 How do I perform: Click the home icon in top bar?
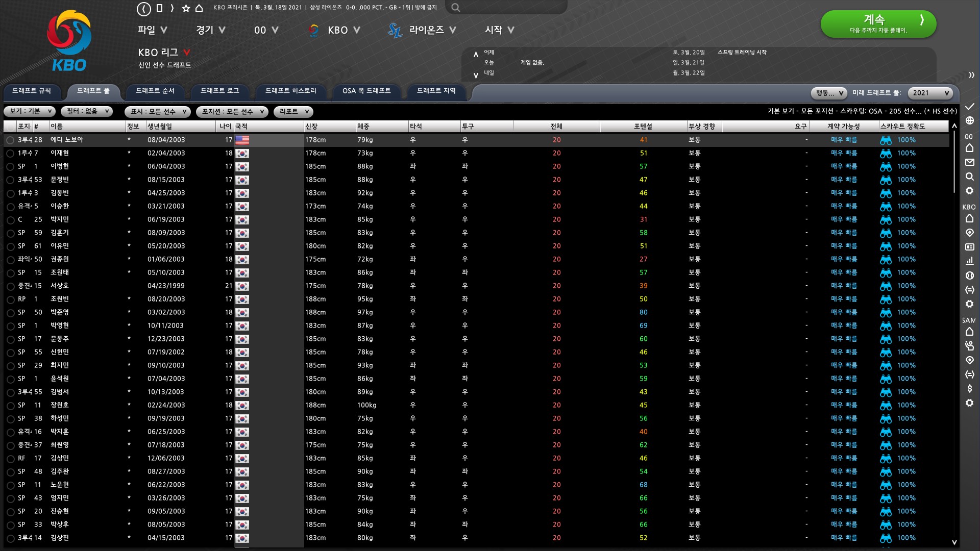coord(199,9)
